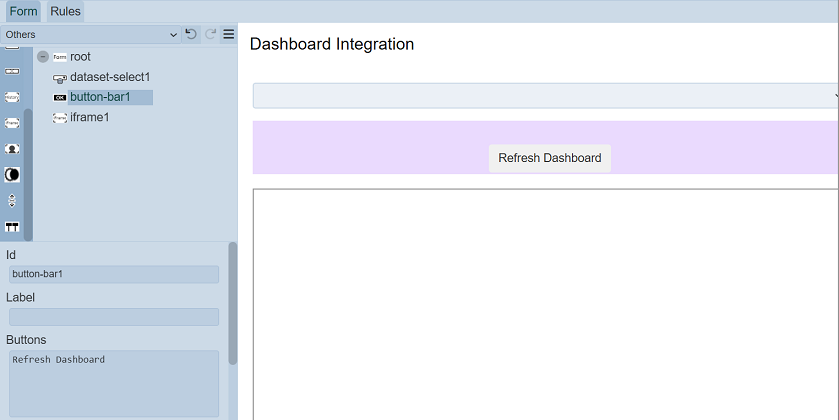This screenshot has width=839, height=420.
Task: Select iframe1 in the component tree
Action: pyautogui.click(x=89, y=117)
